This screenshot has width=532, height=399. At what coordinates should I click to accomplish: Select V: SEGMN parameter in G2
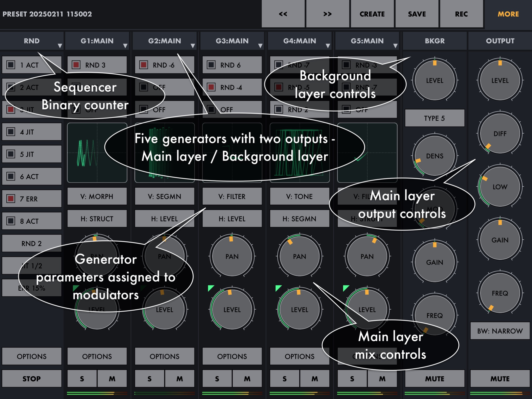[165, 196]
